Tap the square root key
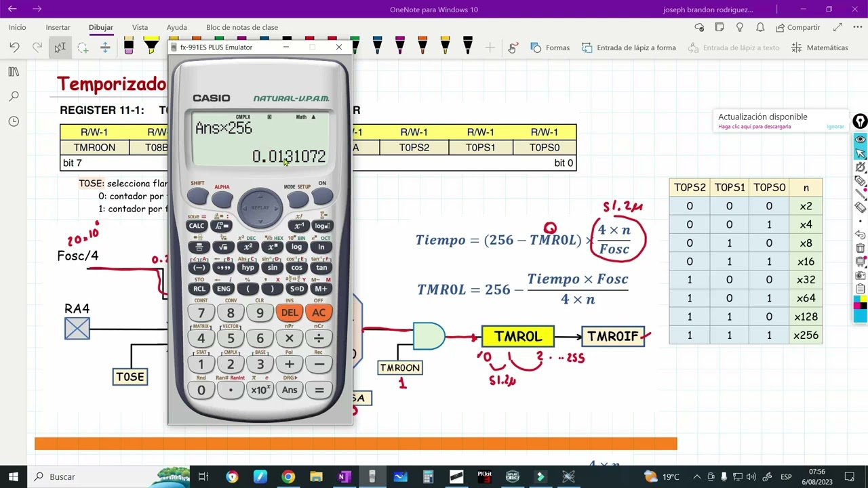Image resolution: width=868 pixels, height=488 pixels. click(223, 247)
